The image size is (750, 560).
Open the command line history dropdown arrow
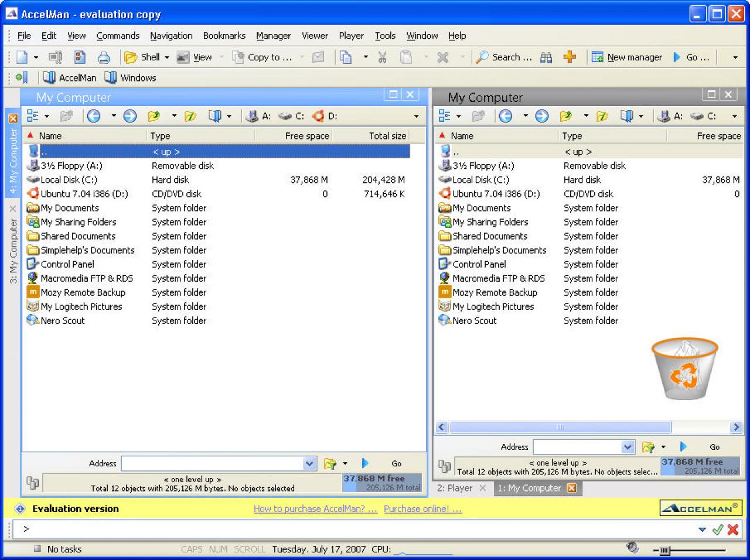[702, 530]
